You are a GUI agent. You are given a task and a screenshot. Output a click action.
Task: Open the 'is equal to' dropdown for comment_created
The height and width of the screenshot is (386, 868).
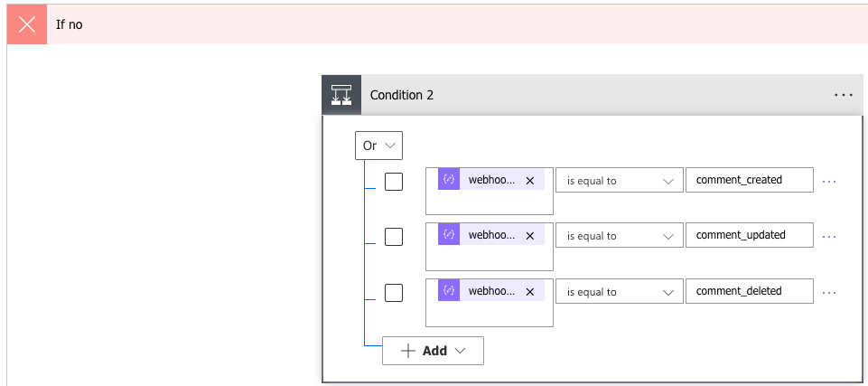click(x=619, y=181)
